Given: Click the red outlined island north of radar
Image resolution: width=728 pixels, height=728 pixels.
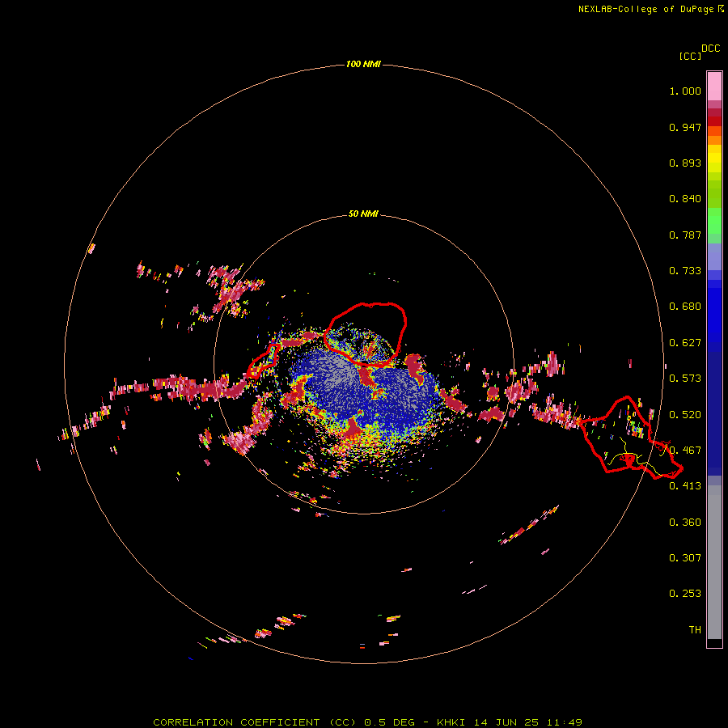Looking at the screenshot, I should click(365, 334).
